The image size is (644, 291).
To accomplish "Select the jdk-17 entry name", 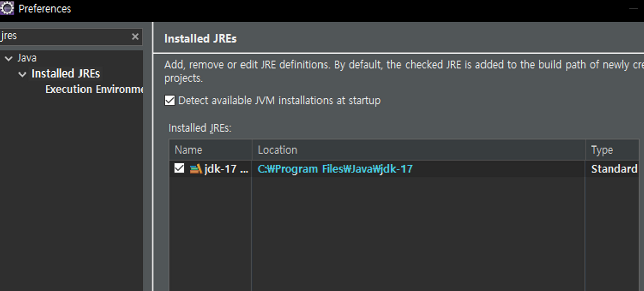I will click(x=226, y=169).
